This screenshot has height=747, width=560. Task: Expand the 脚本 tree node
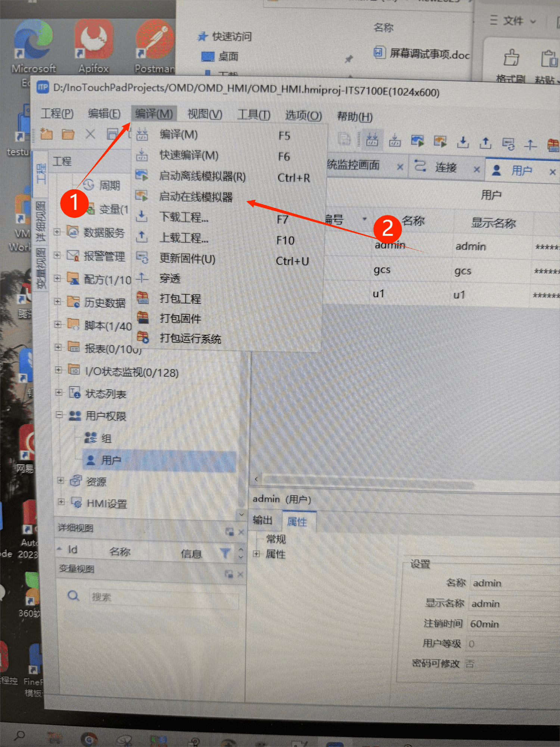58,324
